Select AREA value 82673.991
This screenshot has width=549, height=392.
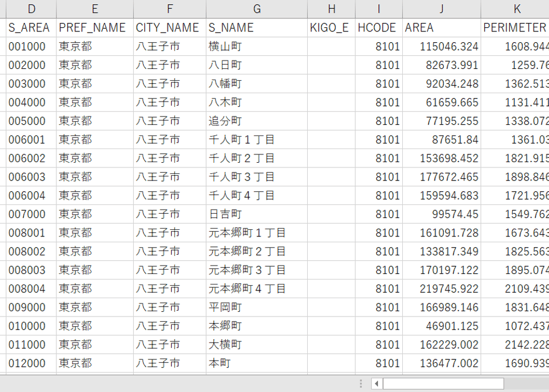coord(441,65)
